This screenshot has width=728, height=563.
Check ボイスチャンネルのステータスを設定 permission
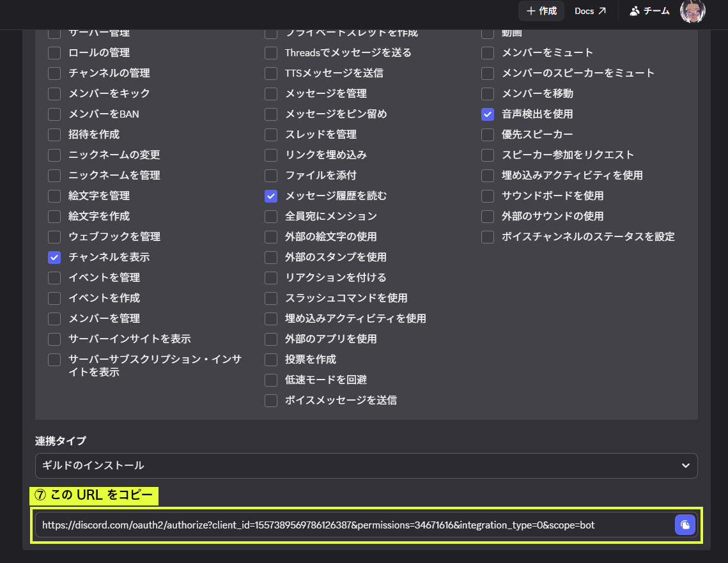click(488, 236)
